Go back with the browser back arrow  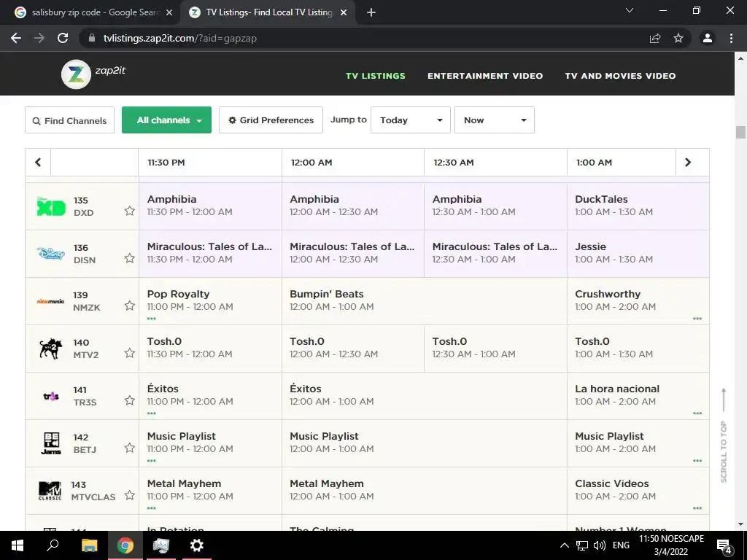point(16,38)
